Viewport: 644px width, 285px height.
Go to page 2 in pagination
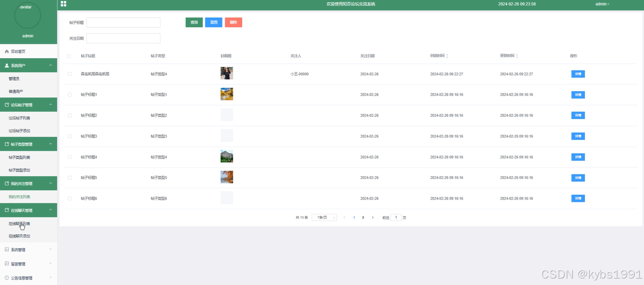pyautogui.click(x=363, y=217)
